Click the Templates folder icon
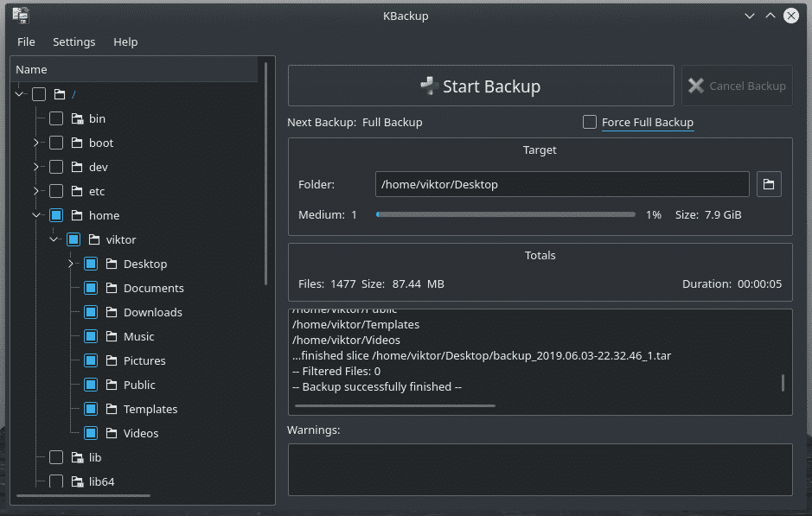Screen dimensions: 812x516 coord(112,409)
